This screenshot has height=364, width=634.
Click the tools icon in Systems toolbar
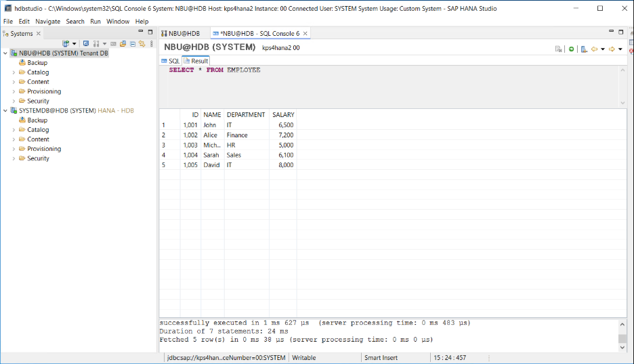[x=96, y=43]
